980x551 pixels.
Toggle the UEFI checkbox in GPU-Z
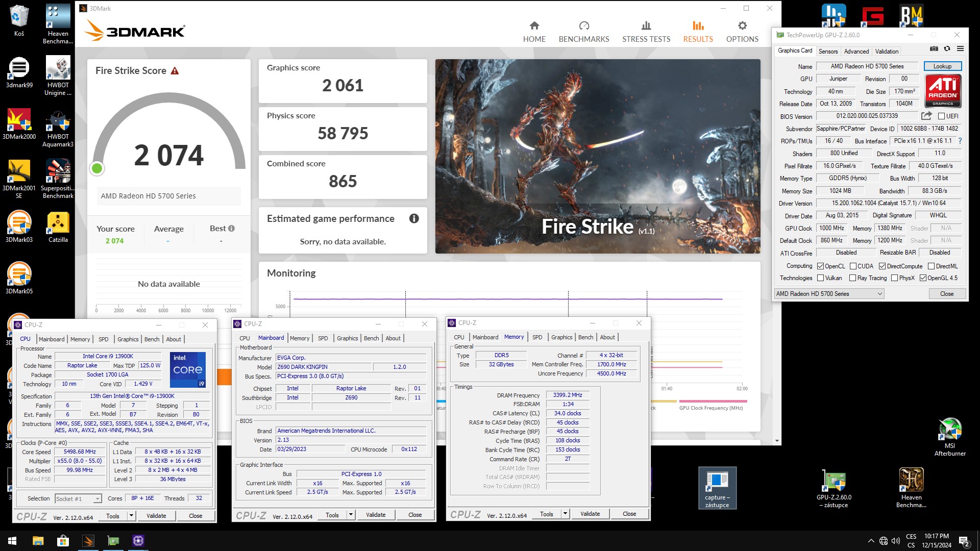[x=941, y=116]
